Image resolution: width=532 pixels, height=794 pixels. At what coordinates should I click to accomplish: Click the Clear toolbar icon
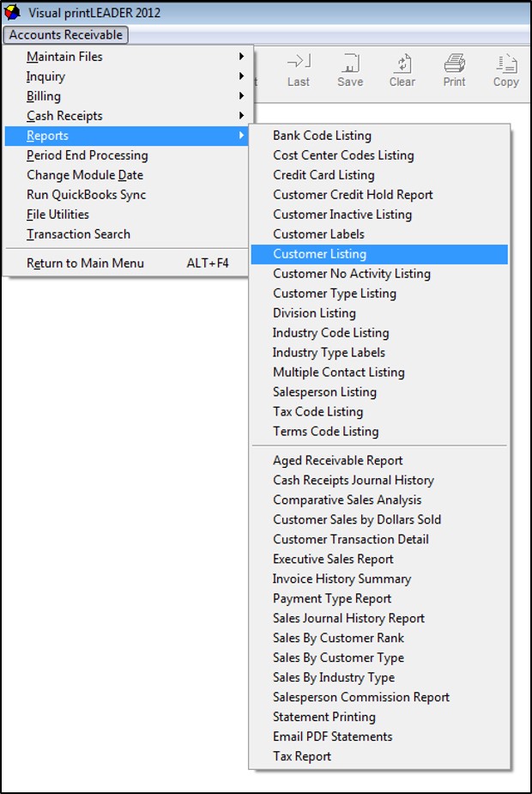pos(402,70)
